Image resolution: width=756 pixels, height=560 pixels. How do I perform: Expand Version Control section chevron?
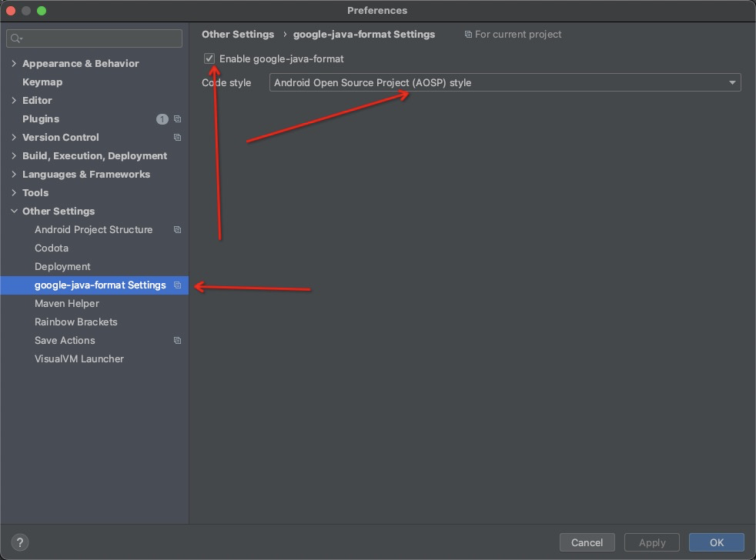(14, 138)
